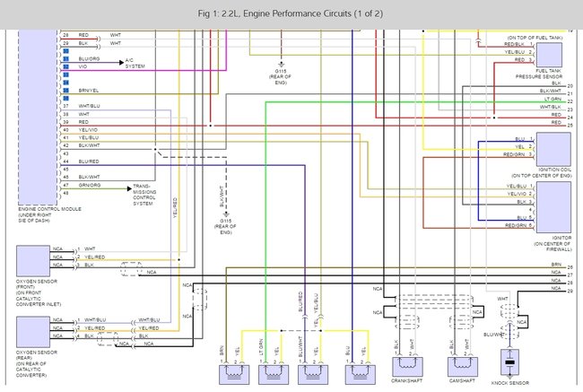Click the BLU/ORG wire label
The width and height of the screenshot is (583, 392).
89,59
